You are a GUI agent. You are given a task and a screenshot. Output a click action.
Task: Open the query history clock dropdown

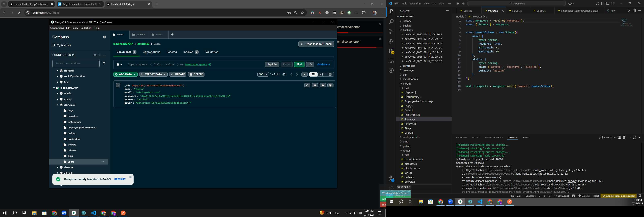(119, 65)
